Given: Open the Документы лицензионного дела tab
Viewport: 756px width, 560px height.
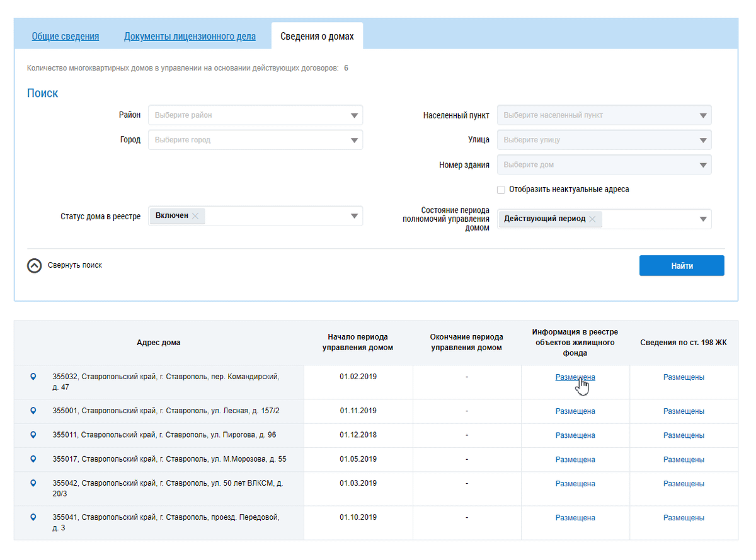Looking at the screenshot, I should pos(190,37).
